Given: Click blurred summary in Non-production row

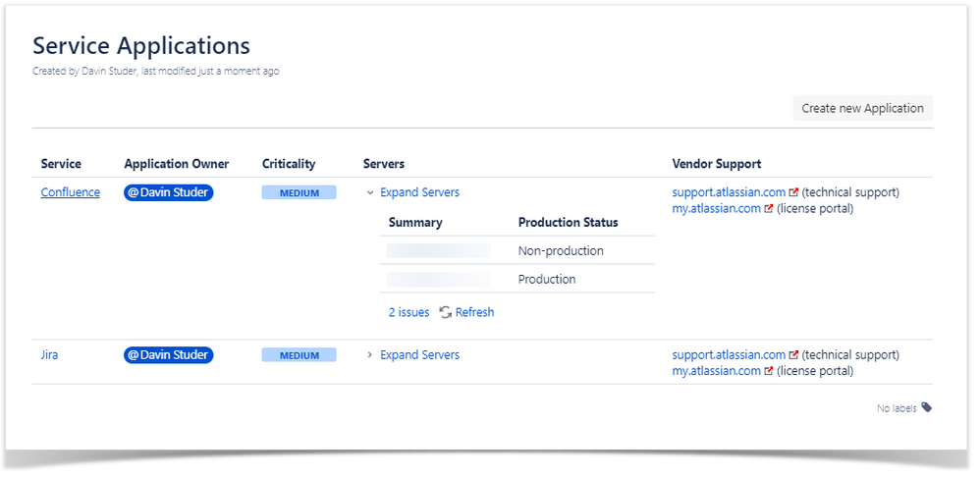Looking at the screenshot, I should click(x=438, y=251).
